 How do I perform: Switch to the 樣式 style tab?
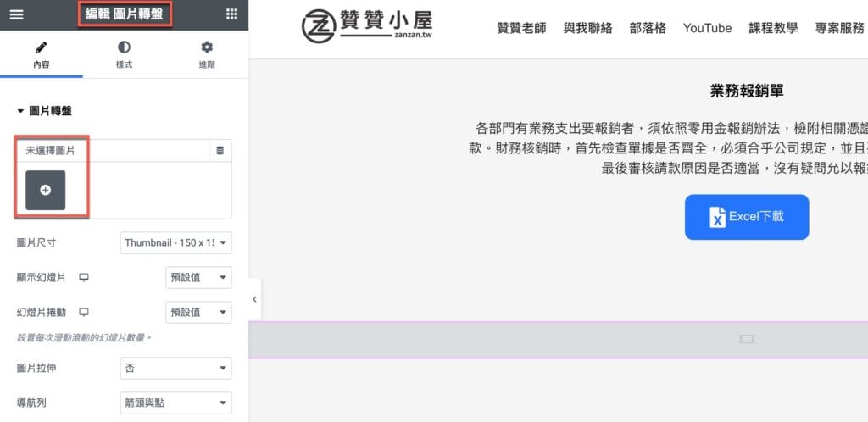tap(124, 55)
